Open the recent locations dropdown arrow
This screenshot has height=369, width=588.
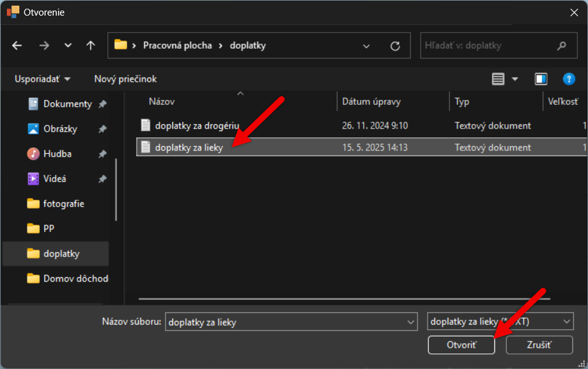point(68,46)
